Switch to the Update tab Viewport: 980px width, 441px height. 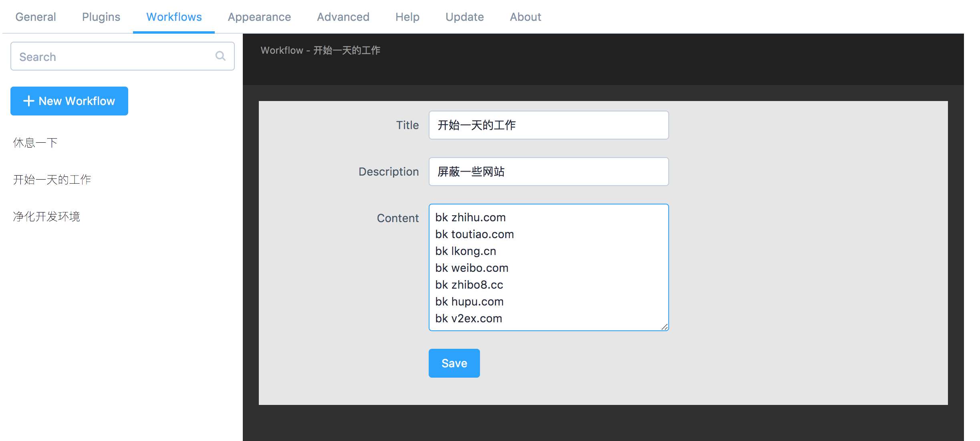[x=464, y=17]
